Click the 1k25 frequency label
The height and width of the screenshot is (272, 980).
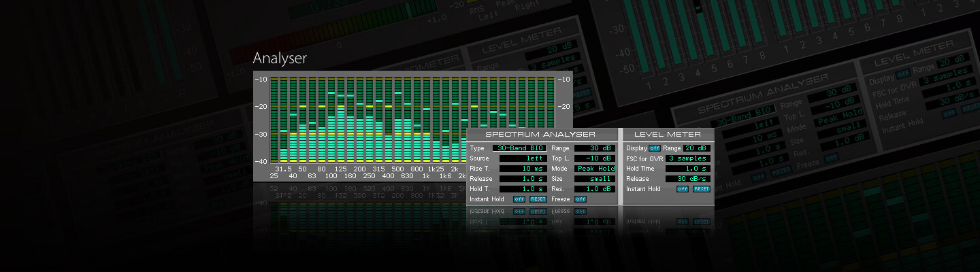click(436, 168)
